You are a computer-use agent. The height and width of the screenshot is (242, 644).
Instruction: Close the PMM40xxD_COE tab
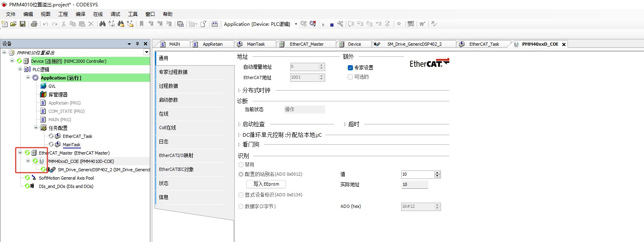pos(563,44)
